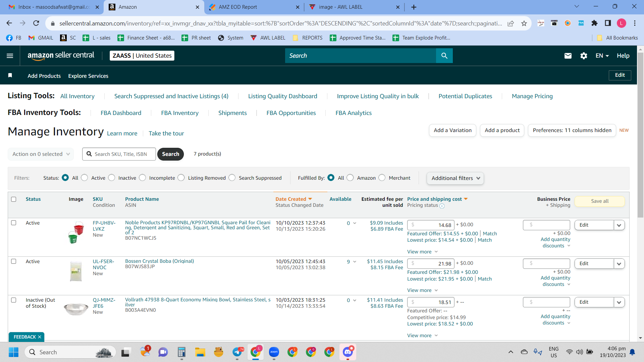Viewport: 644px width, 362px height.
Task: Open the Windows notification bell
Action: [632, 352]
